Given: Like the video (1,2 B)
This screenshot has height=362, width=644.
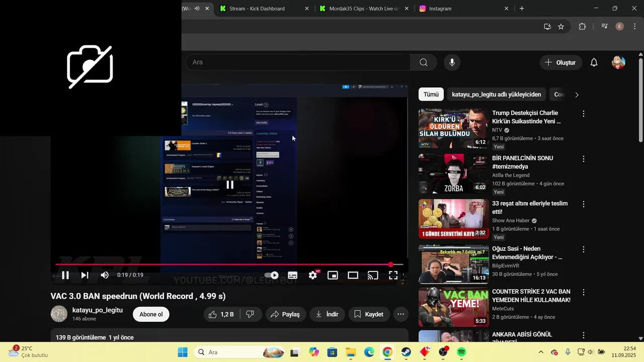Looking at the screenshot, I should 221,314.
